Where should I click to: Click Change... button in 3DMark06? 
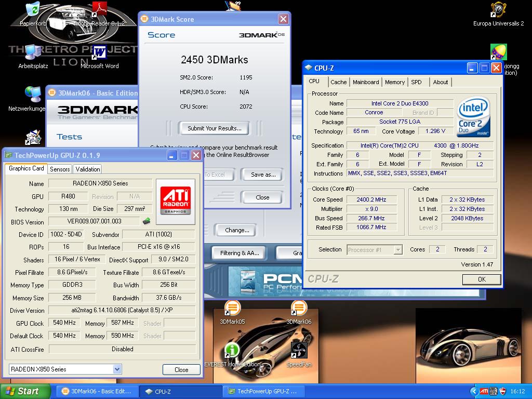236,230
